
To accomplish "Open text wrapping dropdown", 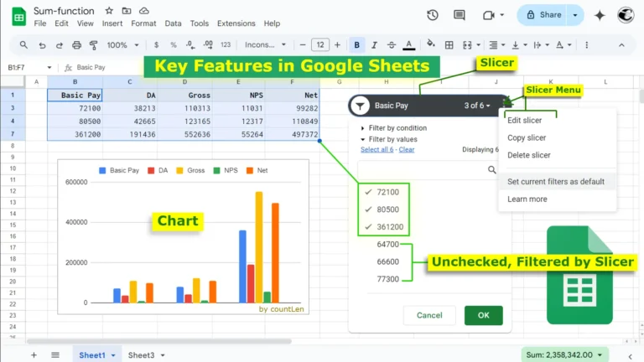I will click(x=542, y=45).
